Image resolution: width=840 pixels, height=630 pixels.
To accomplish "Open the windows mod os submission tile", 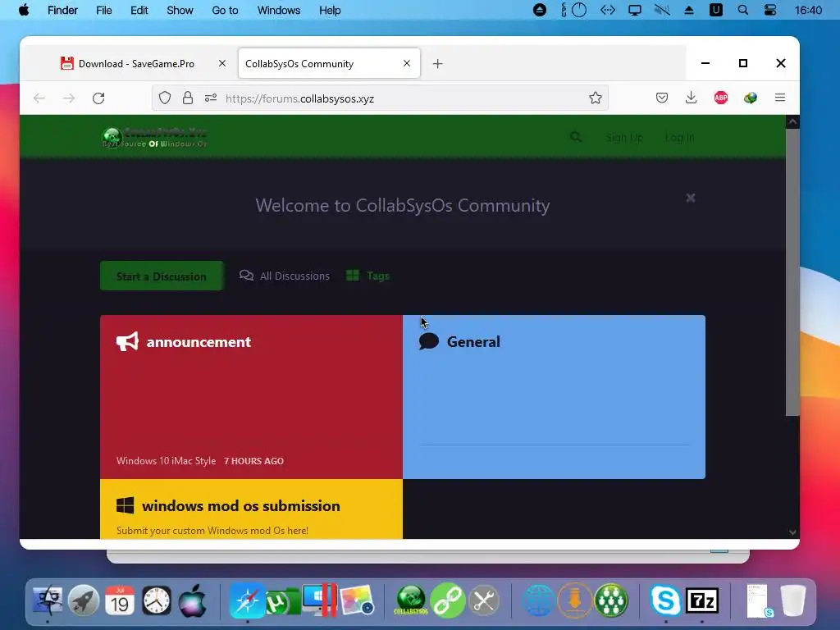I will [251, 509].
